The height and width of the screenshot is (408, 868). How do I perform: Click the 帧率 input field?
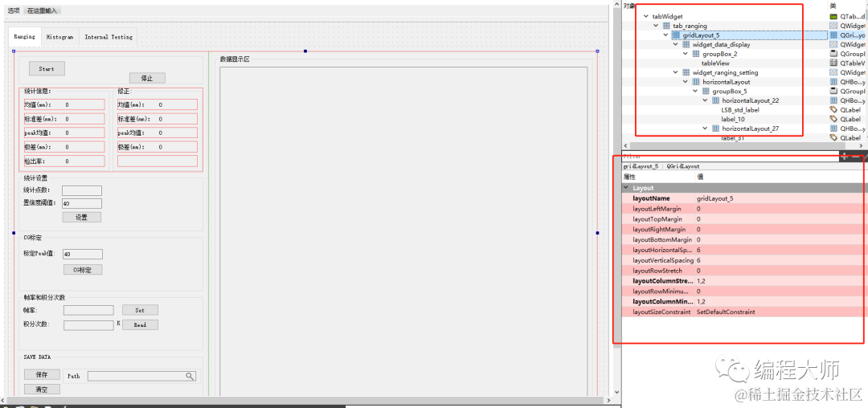(x=88, y=310)
